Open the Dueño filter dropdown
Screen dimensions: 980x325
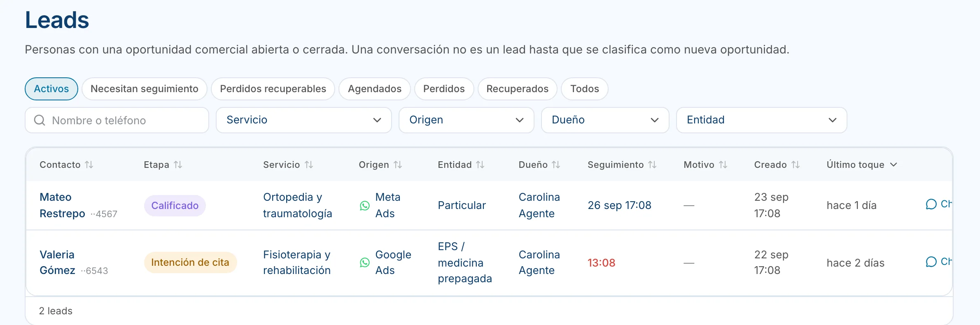[605, 120]
